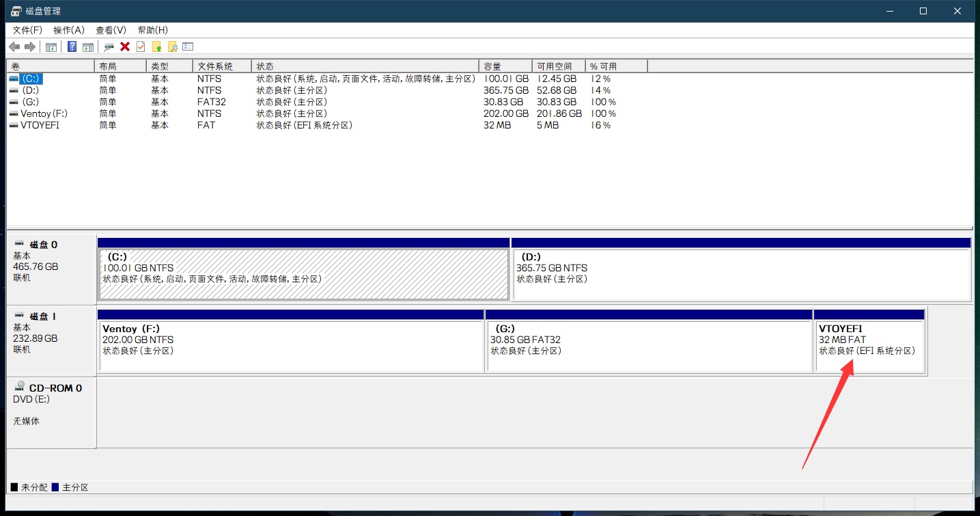
Task: Click the 12 % available cell
Action: pos(601,79)
